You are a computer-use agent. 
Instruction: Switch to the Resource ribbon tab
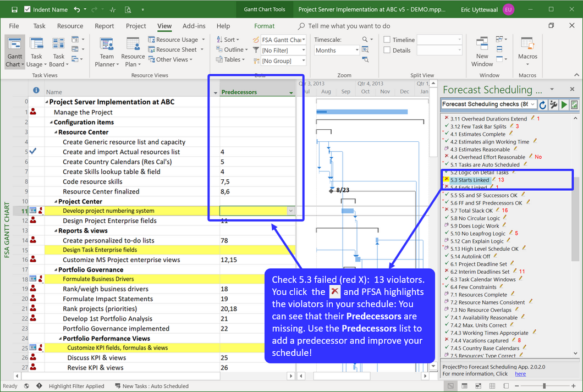70,26
